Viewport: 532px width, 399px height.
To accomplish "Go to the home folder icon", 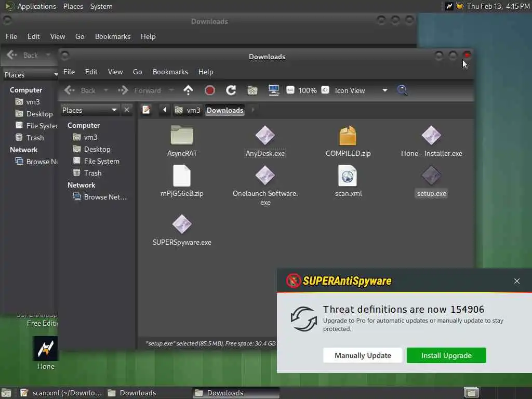I will pos(252,90).
